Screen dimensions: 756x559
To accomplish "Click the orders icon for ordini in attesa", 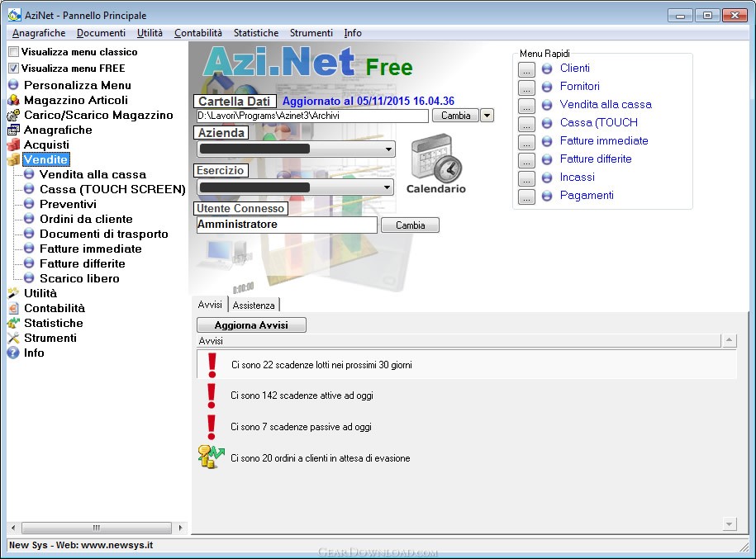I will tap(212, 457).
